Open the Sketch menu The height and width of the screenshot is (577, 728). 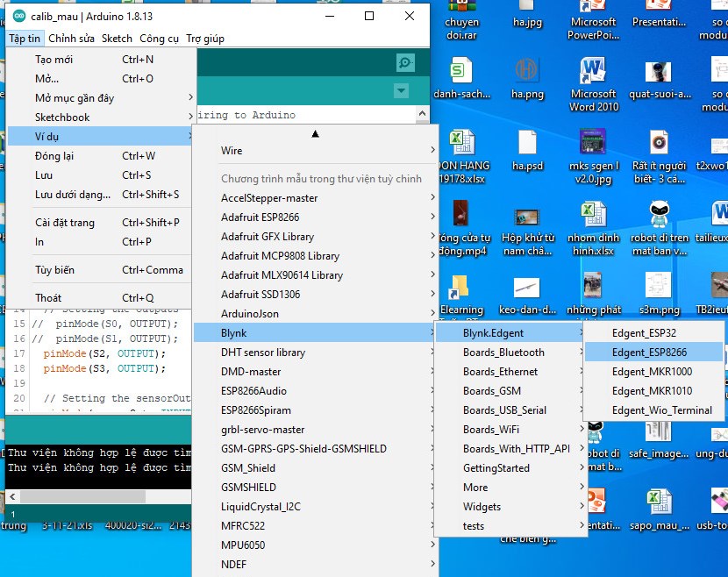pyautogui.click(x=117, y=39)
